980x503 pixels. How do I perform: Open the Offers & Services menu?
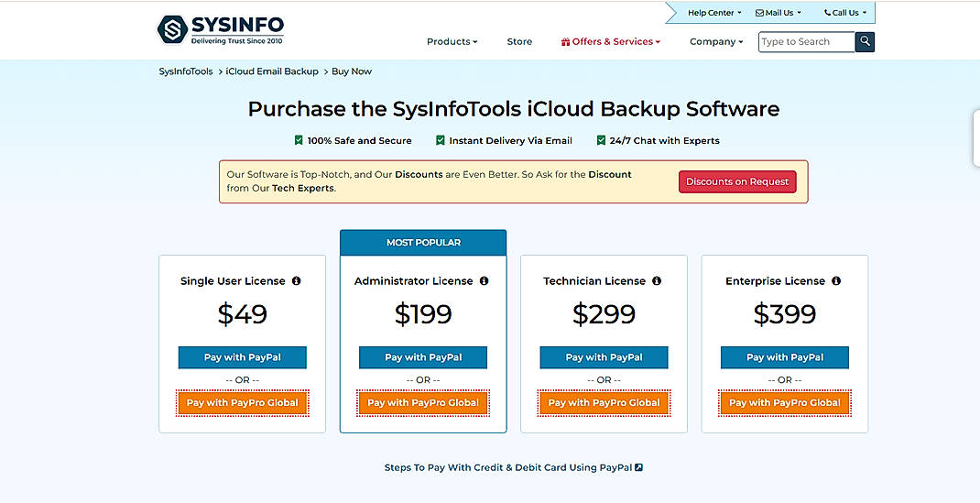coord(611,42)
